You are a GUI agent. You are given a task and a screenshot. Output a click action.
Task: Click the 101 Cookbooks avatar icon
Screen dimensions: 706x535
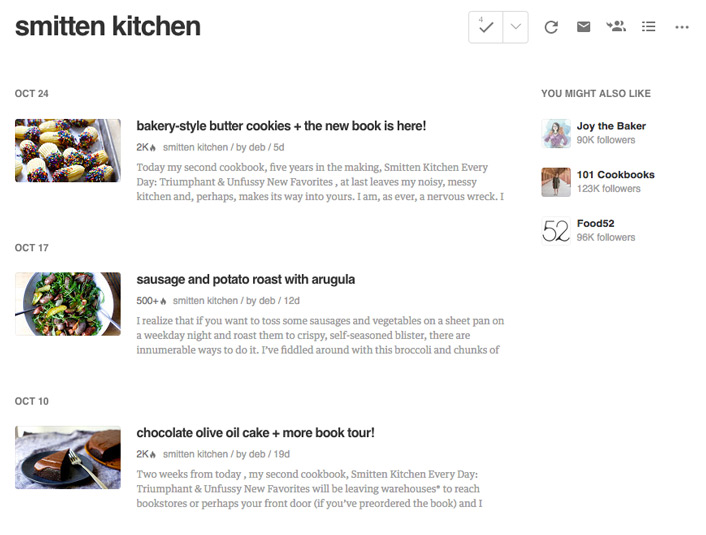click(556, 181)
